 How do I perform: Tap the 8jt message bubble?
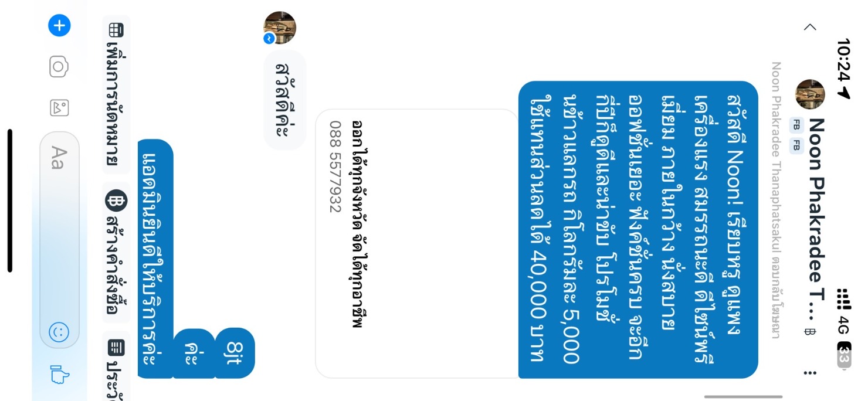point(235,353)
